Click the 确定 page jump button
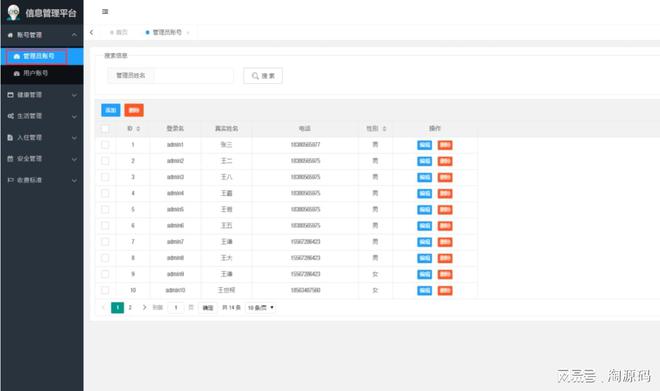Image resolution: width=660 pixels, height=391 pixels. tap(208, 308)
